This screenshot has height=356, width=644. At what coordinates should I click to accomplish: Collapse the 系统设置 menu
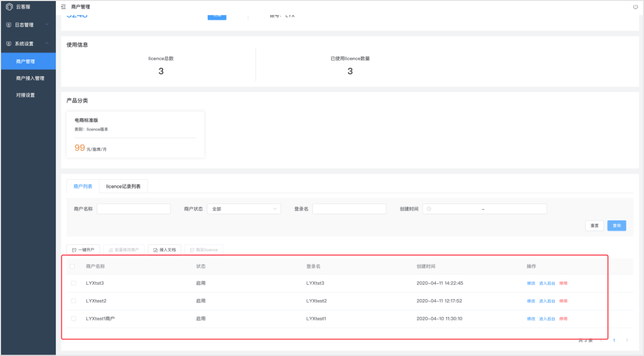(x=28, y=44)
